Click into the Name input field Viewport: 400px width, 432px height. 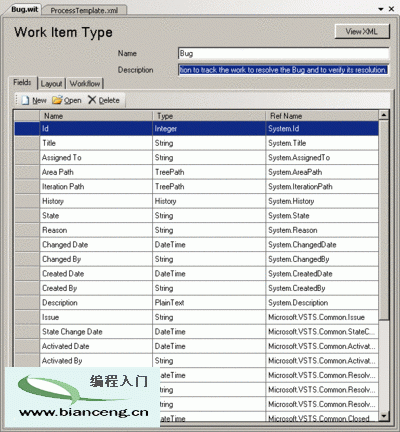click(283, 54)
